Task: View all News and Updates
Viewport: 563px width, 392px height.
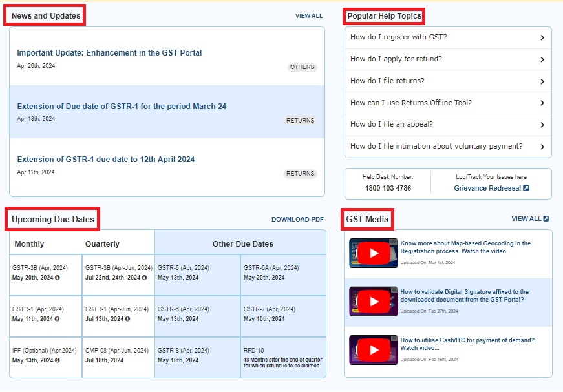Action: click(308, 16)
